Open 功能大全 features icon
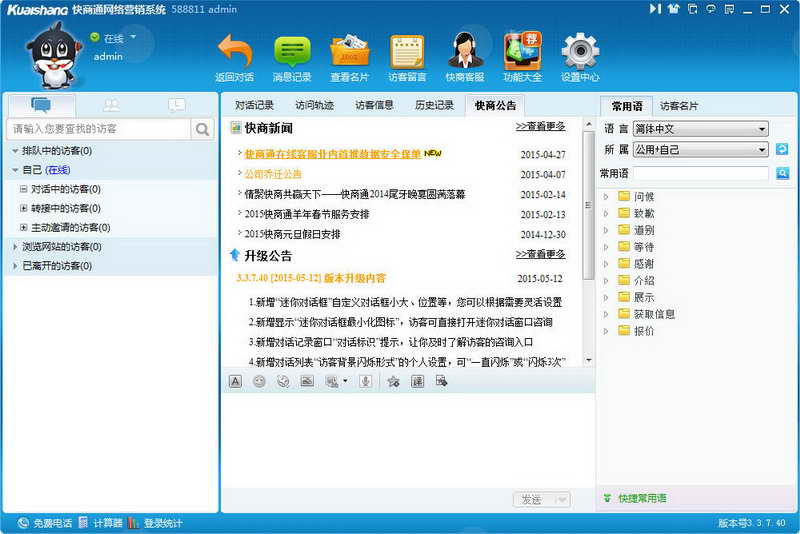Screen dimensions: 800x534 tap(522, 51)
